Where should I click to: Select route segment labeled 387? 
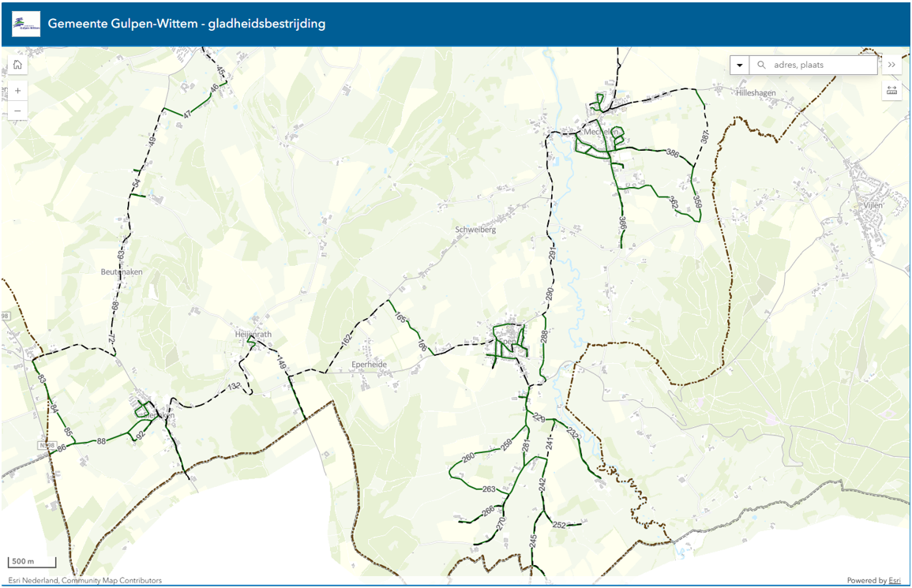705,137
